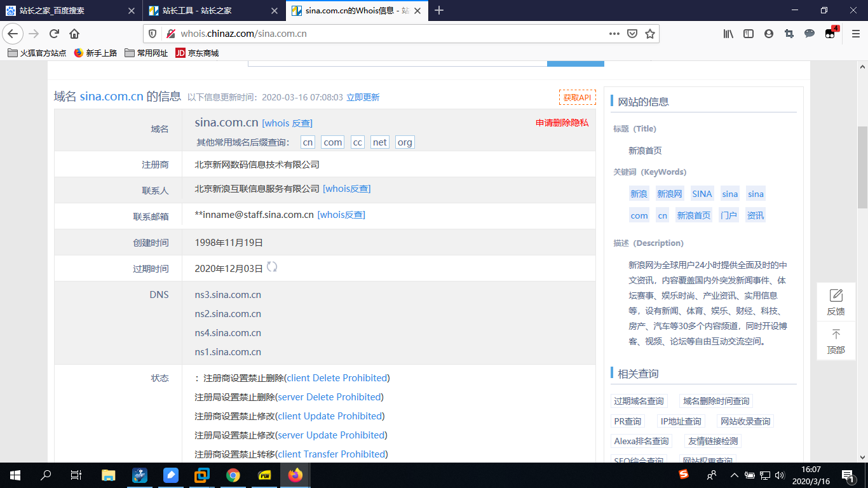Show hidden system tray icons
The width and height of the screenshot is (868, 488).
734,475
